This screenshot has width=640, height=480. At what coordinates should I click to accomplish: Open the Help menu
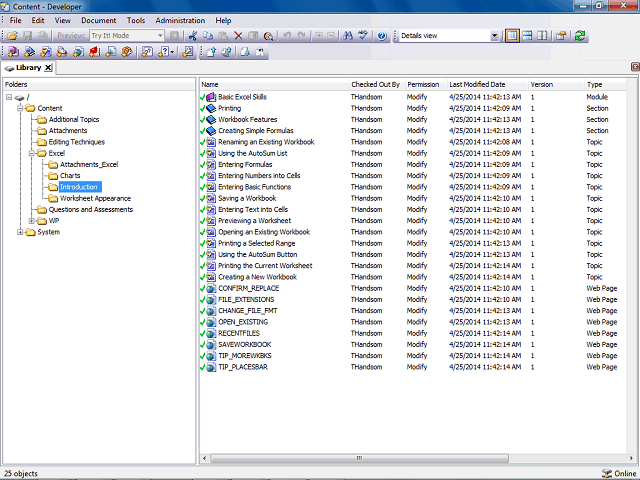coord(223,20)
